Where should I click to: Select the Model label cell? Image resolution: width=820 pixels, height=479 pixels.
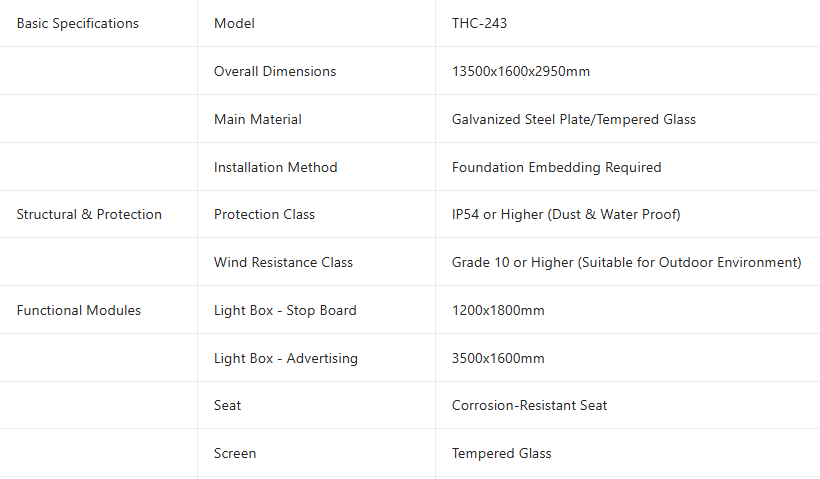click(x=233, y=23)
